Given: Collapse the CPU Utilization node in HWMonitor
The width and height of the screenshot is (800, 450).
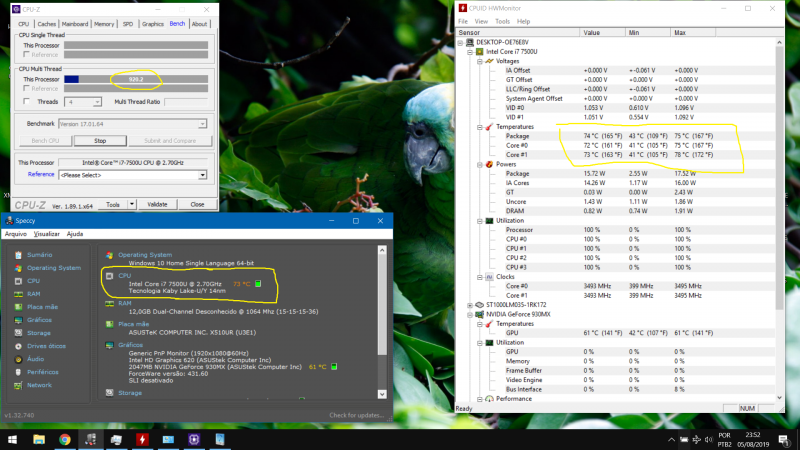Looking at the screenshot, I should 480,221.
